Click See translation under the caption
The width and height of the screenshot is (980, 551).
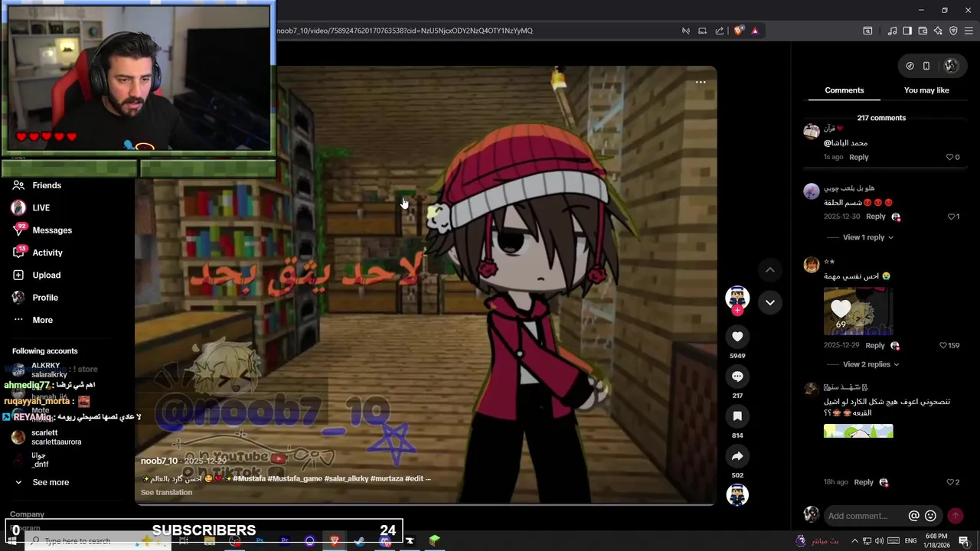click(x=166, y=492)
